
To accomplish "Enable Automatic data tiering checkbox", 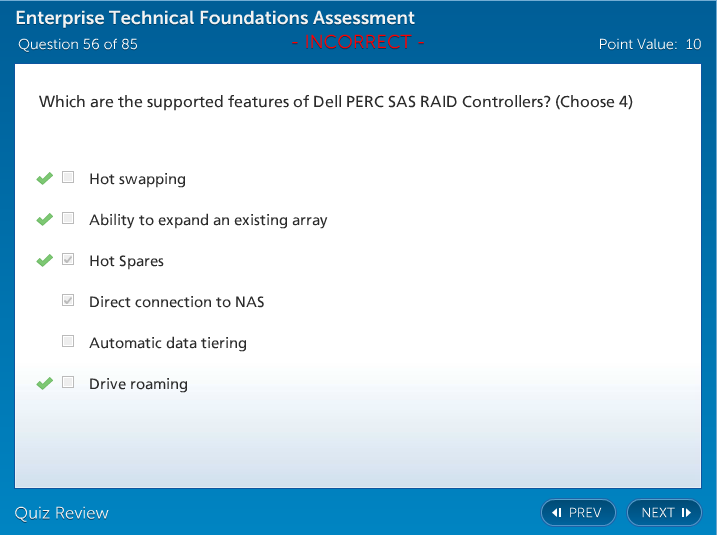I will (x=68, y=342).
